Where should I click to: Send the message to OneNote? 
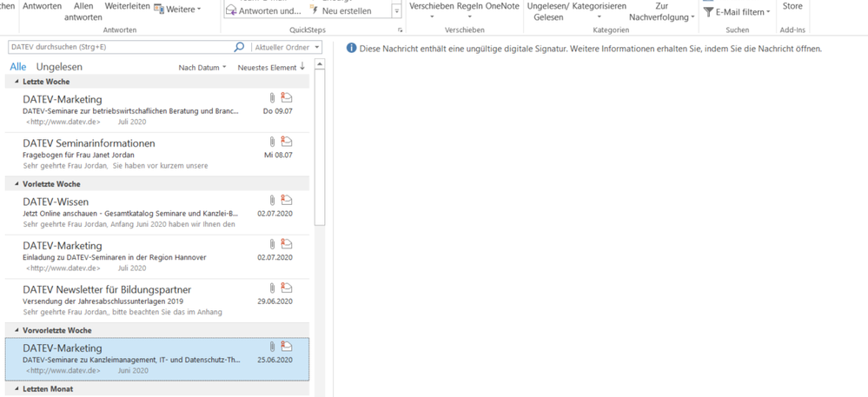(x=503, y=6)
